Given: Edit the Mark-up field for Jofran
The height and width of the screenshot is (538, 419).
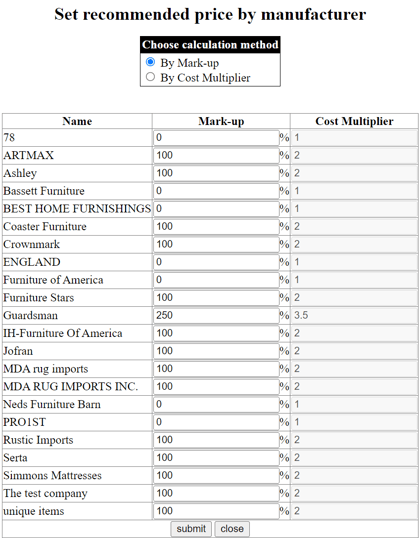Looking at the screenshot, I should coord(216,351).
